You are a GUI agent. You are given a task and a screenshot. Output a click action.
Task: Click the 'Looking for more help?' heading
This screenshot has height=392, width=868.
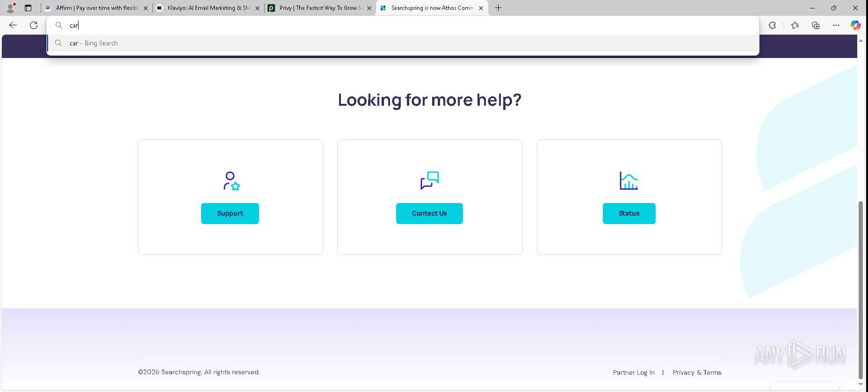click(429, 100)
